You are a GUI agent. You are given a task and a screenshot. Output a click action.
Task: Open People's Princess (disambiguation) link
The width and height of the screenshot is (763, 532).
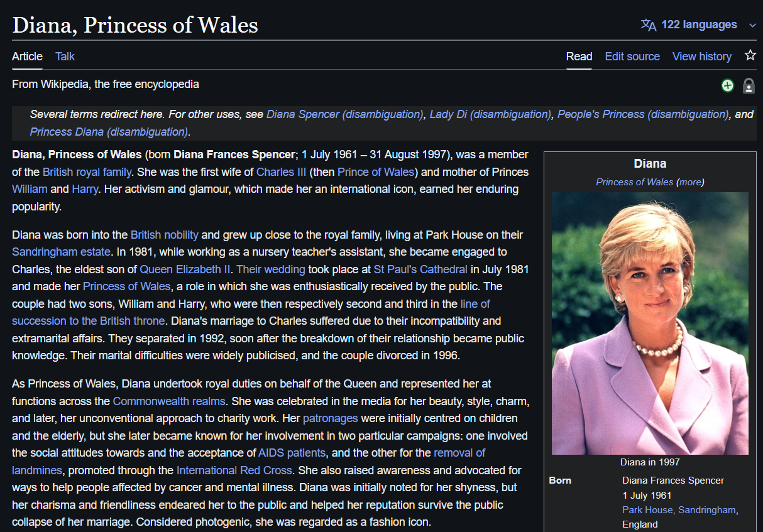coord(643,114)
